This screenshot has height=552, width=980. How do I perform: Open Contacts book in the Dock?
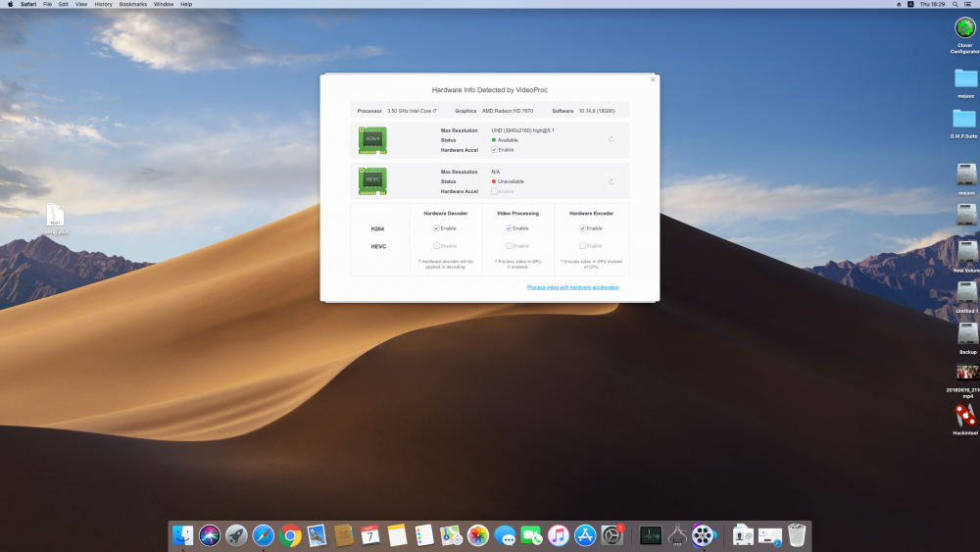(344, 535)
